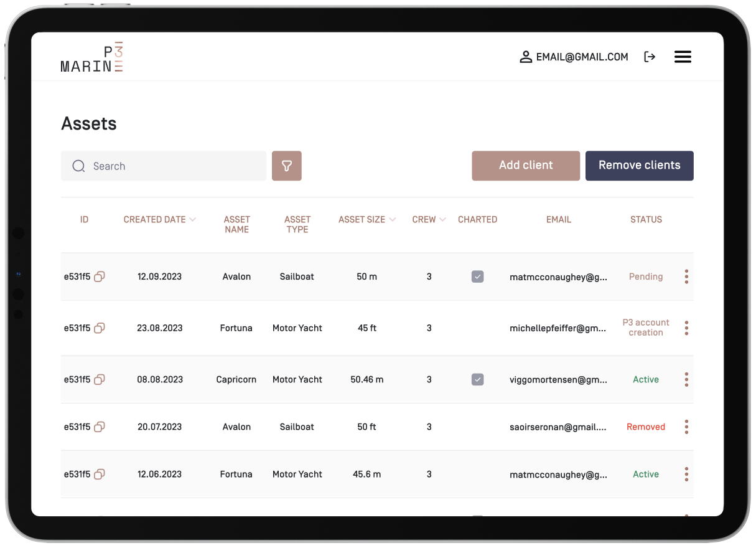
Task: Click the P3 Marine logo
Action: coord(92,59)
